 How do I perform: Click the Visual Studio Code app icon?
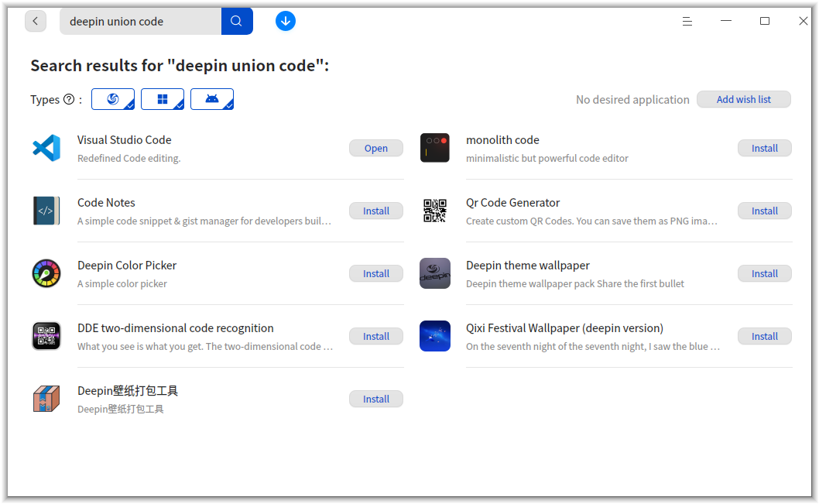pos(46,148)
